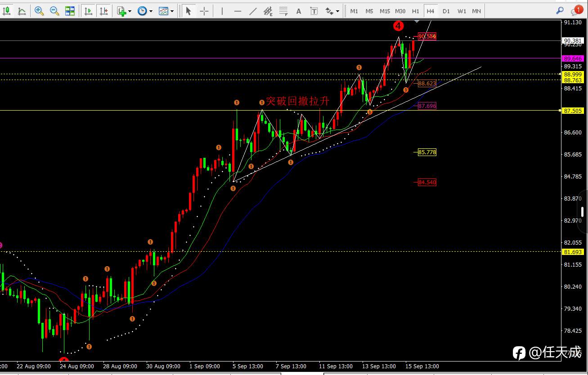
Task: Select the horizontal line drawing tool
Action: point(238,11)
